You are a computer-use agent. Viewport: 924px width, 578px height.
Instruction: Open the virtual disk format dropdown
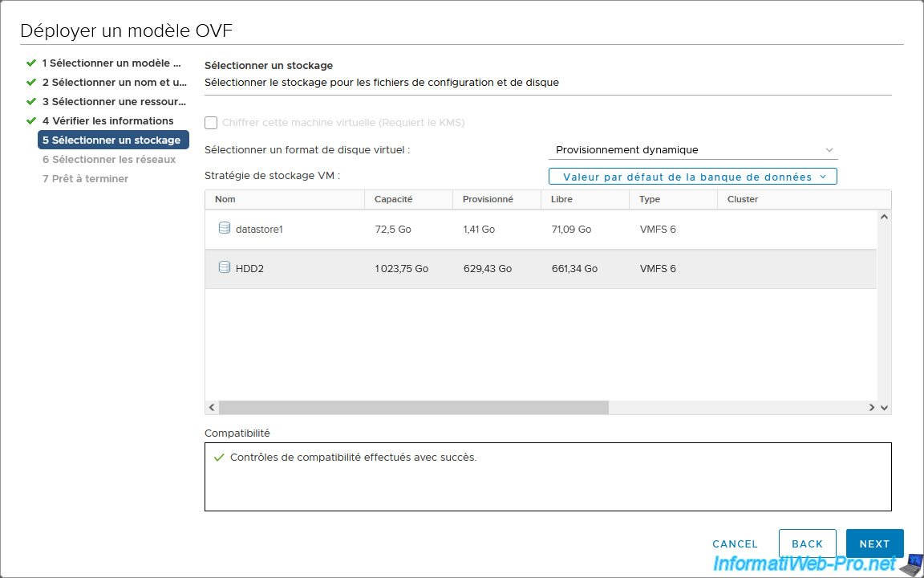[x=693, y=150]
